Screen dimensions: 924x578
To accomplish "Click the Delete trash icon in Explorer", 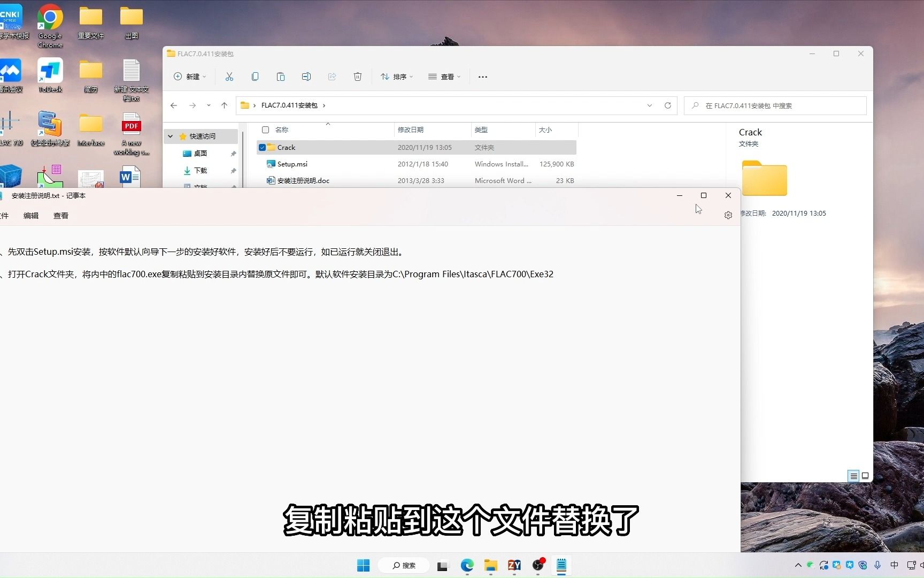I will [358, 77].
